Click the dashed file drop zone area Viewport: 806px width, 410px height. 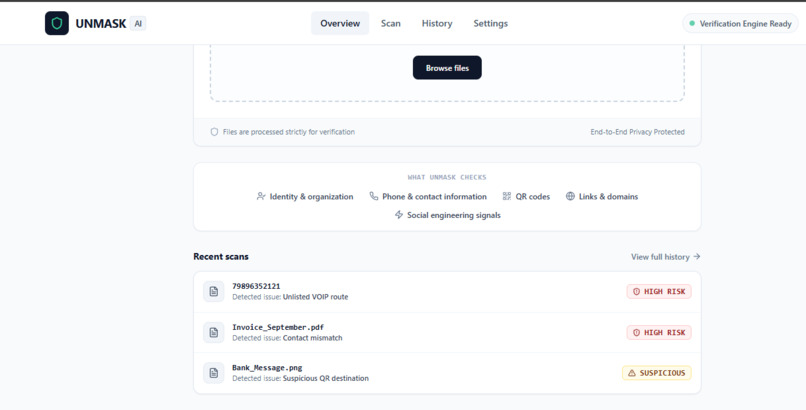tap(447, 73)
